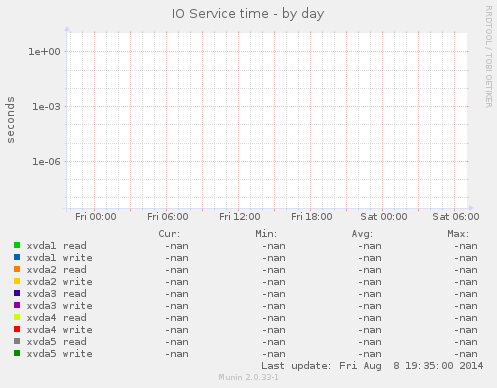Click the Cur value for xvda4 write
This screenshot has width=497, height=388.
click(177, 330)
